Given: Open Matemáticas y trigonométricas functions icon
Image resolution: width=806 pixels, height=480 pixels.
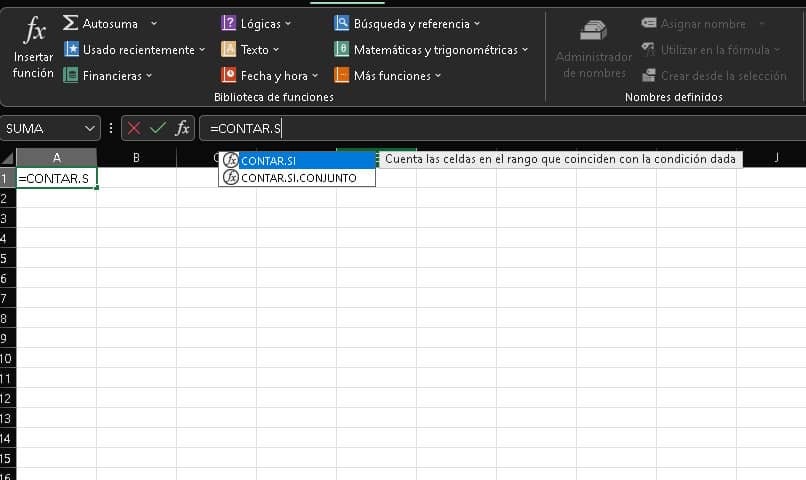Looking at the screenshot, I should point(342,49).
